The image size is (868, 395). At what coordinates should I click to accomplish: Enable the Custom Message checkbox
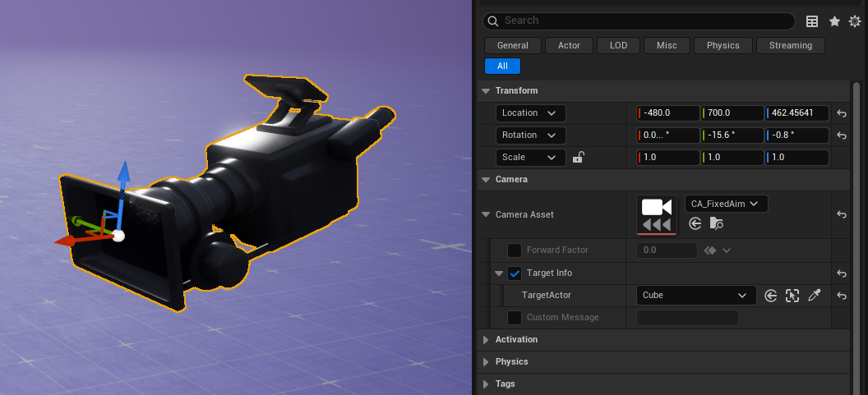pos(515,318)
